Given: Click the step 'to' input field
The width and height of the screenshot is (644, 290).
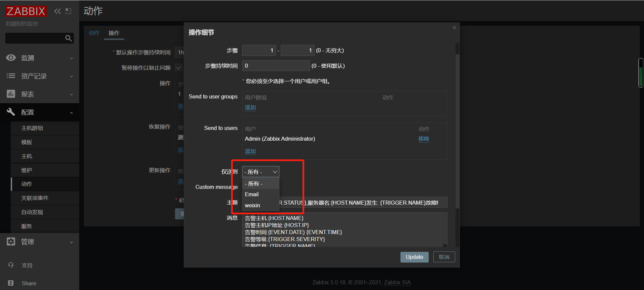Looking at the screenshot, I should coord(298,51).
